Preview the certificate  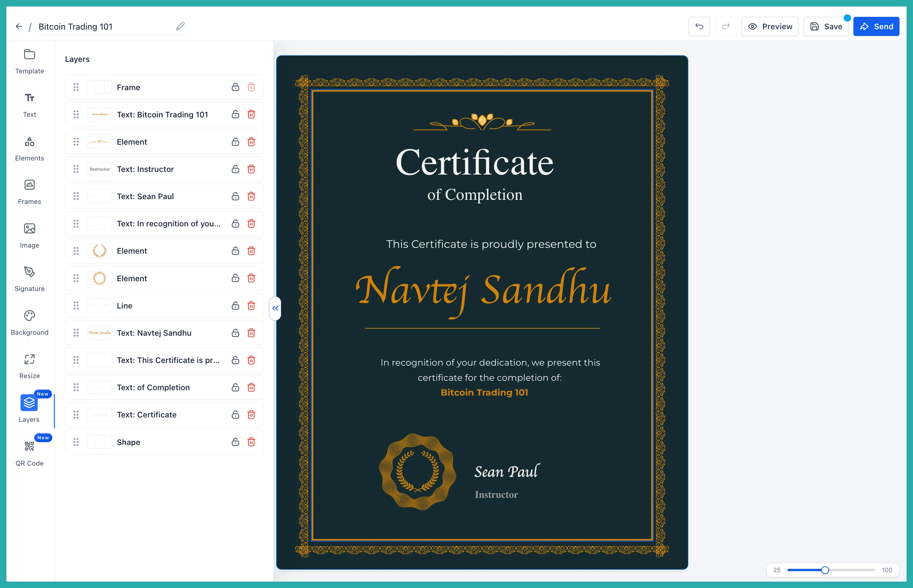770,26
